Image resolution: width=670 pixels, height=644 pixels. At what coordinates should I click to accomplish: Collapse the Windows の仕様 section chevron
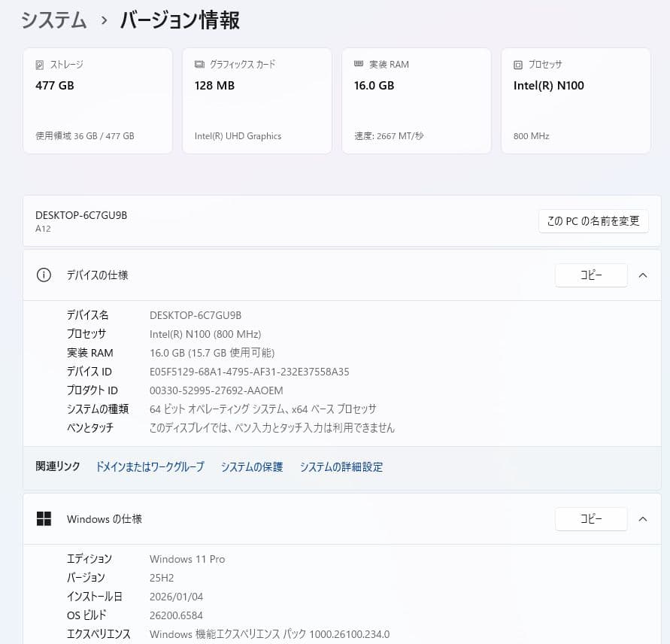pos(643,518)
